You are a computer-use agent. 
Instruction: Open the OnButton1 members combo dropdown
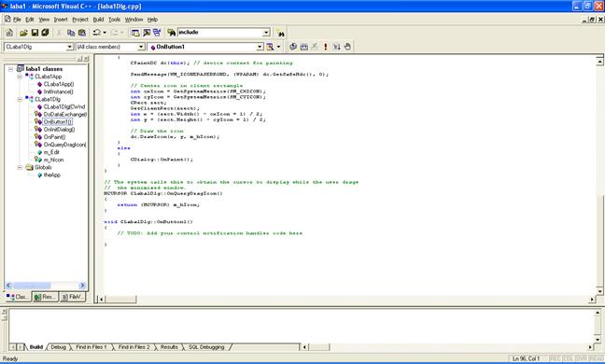260,47
